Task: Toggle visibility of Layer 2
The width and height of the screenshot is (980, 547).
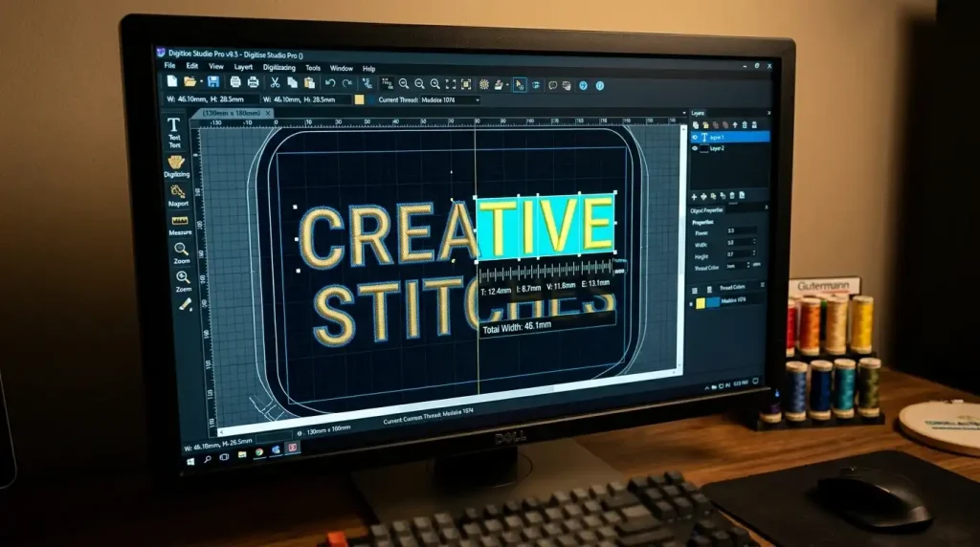Action: coord(695,148)
